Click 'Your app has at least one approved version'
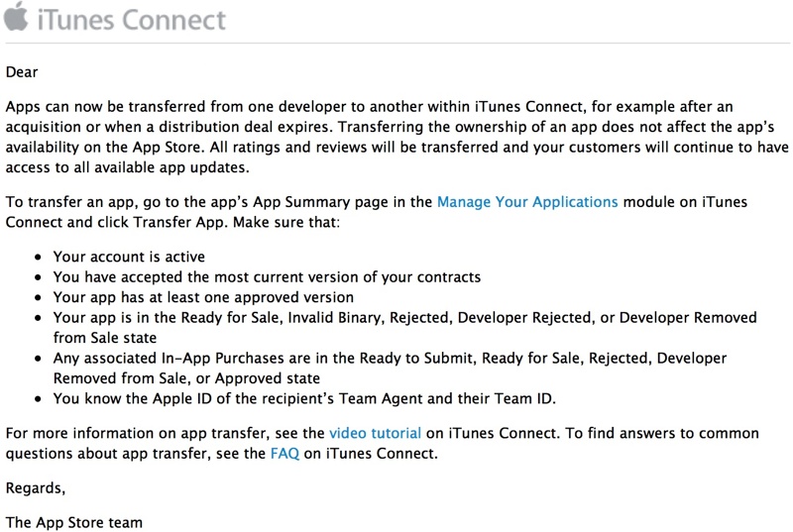 [203, 297]
